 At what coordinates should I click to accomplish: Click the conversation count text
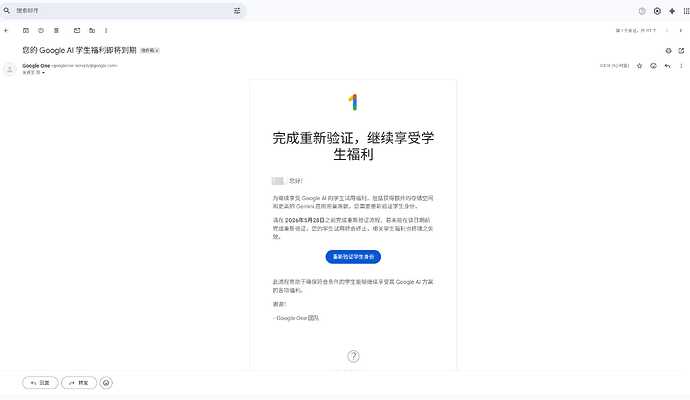[636, 30]
